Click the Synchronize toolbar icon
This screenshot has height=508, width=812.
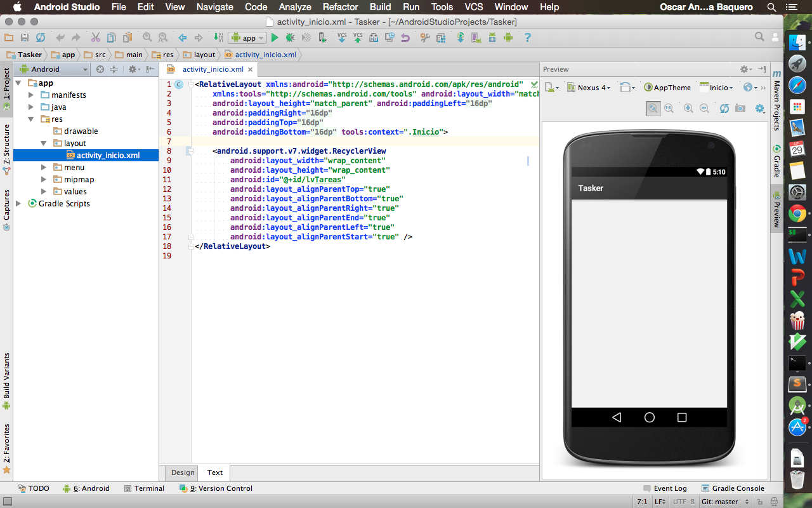(x=41, y=38)
